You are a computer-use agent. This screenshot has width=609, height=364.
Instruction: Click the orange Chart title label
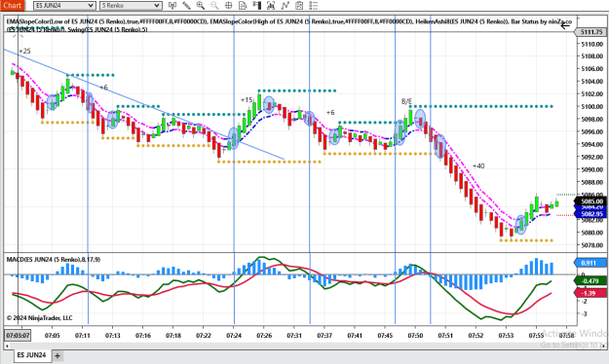12,6
